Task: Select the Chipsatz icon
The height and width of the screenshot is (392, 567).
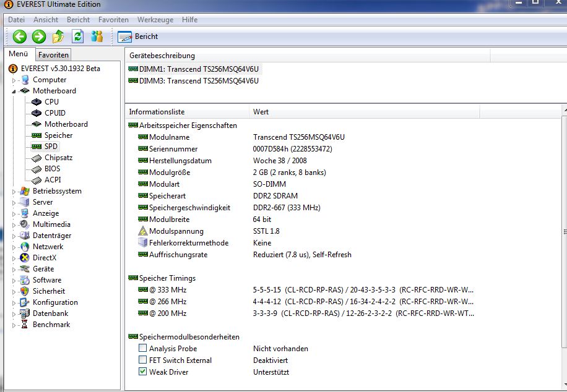Action: 37,158
